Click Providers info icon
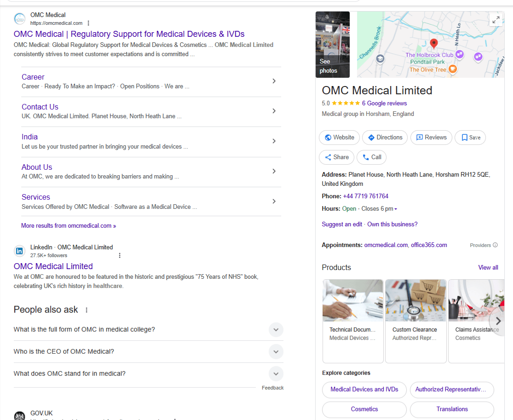The image size is (513, 420). [x=496, y=245]
